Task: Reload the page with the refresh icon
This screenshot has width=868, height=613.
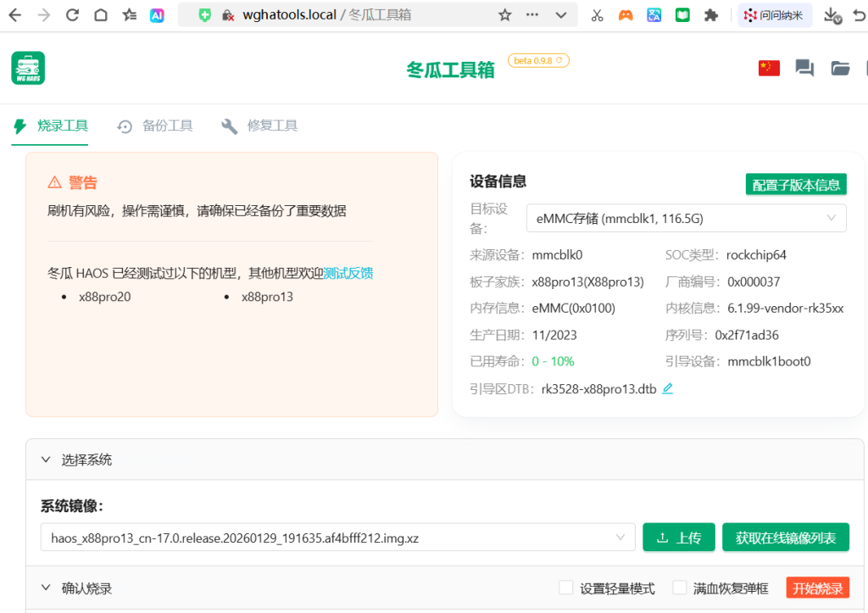Action: click(x=72, y=15)
